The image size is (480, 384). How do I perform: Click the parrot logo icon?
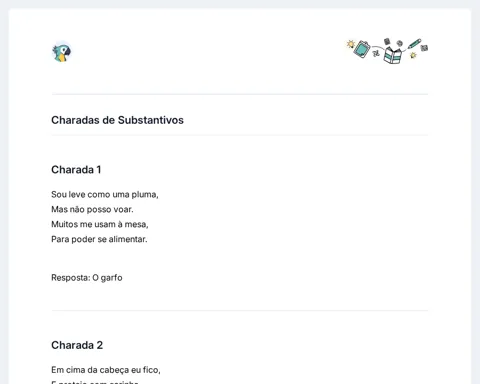coord(62,52)
